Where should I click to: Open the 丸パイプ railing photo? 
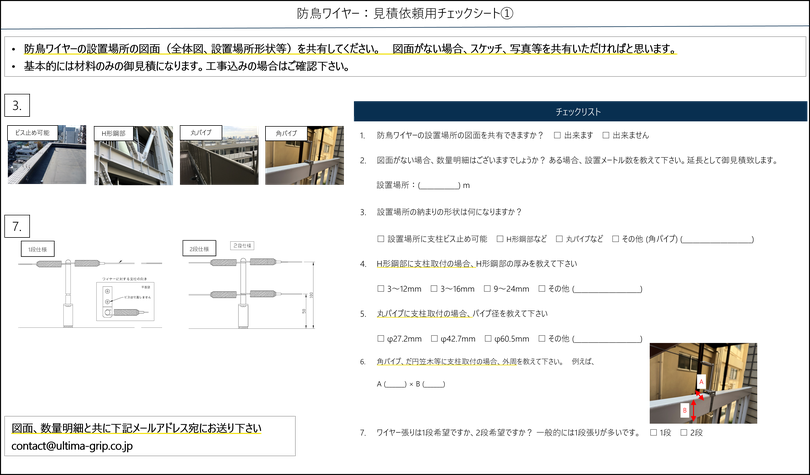pos(219,155)
